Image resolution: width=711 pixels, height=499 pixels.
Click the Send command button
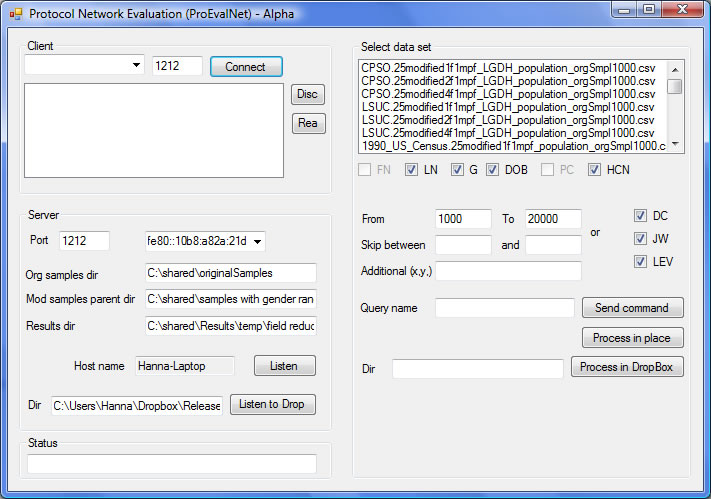pyautogui.click(x=632, y=308)
